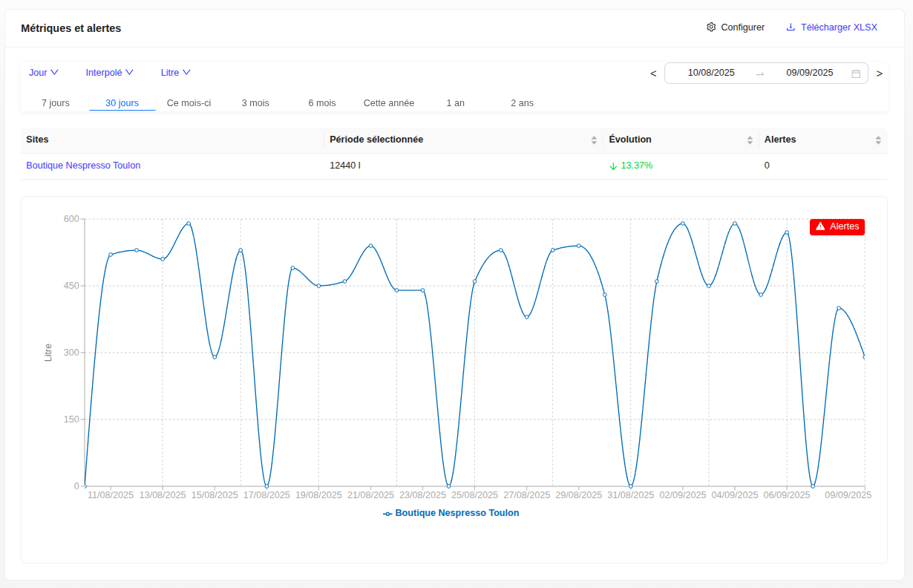Toggle the red Alertes chart button
This screenshot has width=913, height=588.
pos(837,226)
